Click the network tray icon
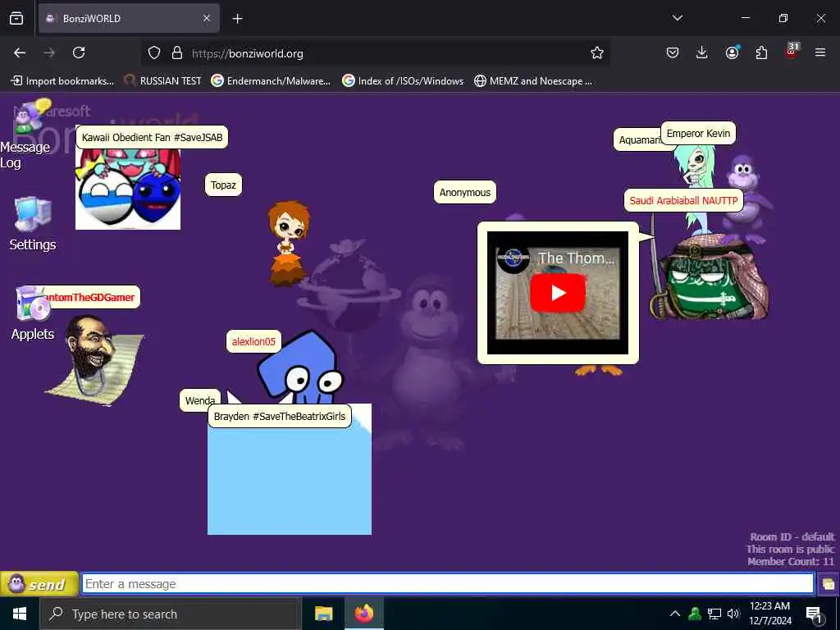Screen dimensions: 840x630 point(714,614)
